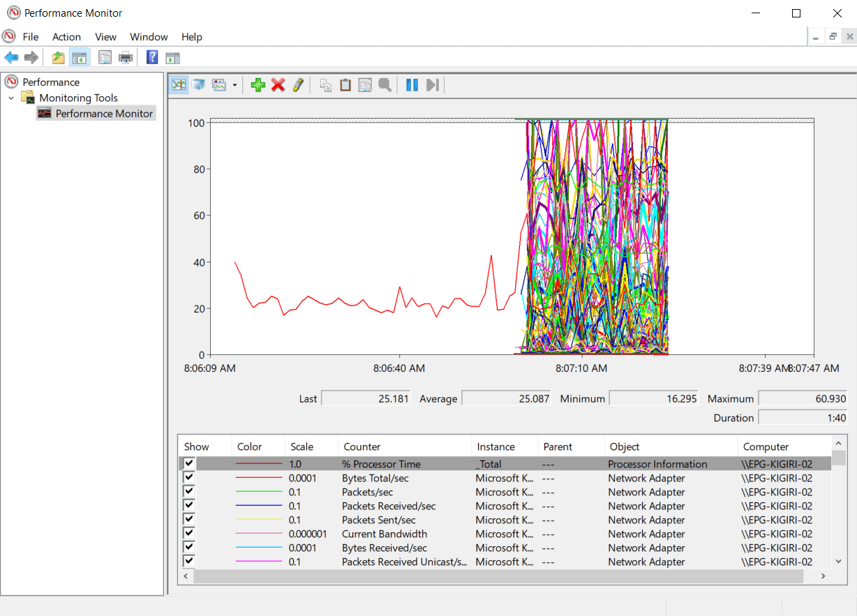
Task: Click the Highlight pencil icon
Action: 298,85
